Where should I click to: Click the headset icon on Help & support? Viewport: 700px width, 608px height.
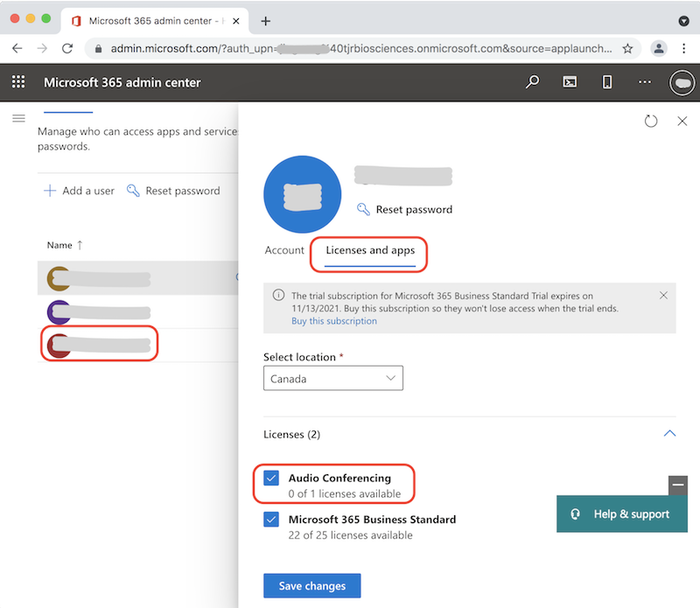(x=575, y=514)
